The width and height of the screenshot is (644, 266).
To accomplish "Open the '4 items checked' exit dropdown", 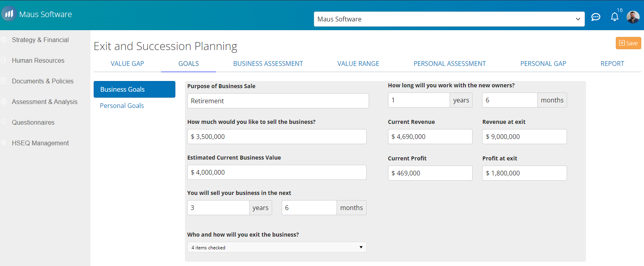I will [277, 247].
